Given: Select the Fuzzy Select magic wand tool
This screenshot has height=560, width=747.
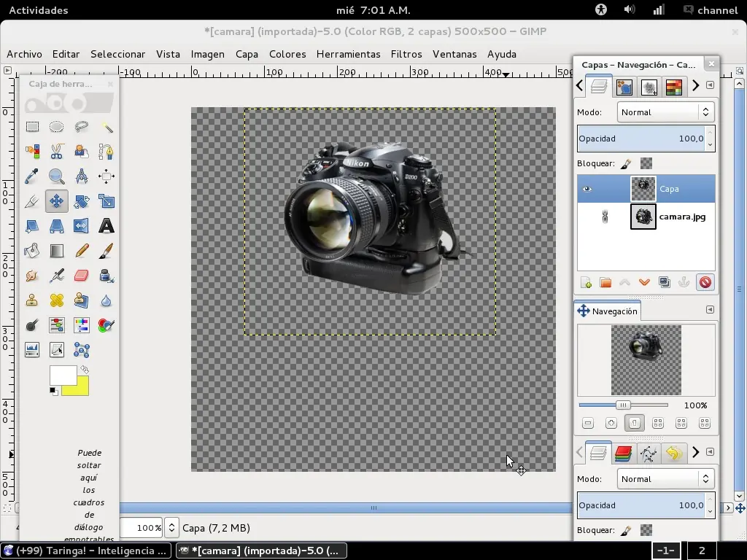Looking at the screenshot, I should tap(107, 127).
